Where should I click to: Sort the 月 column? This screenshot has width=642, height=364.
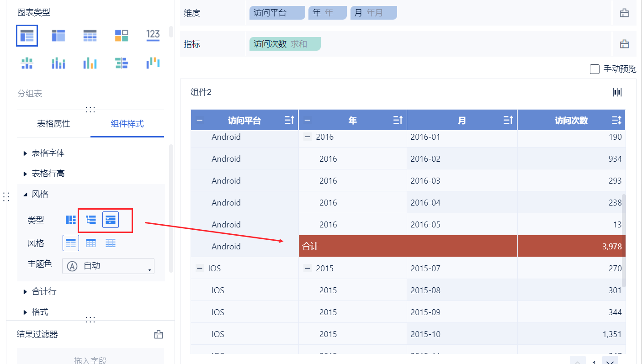508,121
